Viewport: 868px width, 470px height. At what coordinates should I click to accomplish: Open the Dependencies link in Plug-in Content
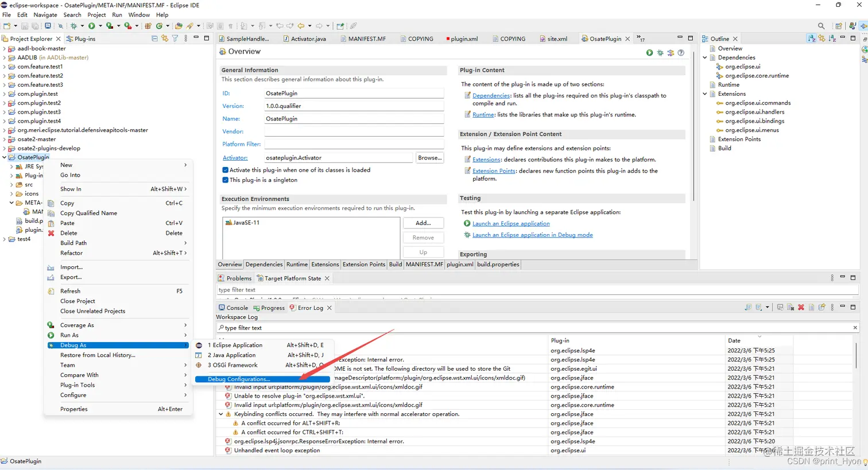(x=491, y=96)
